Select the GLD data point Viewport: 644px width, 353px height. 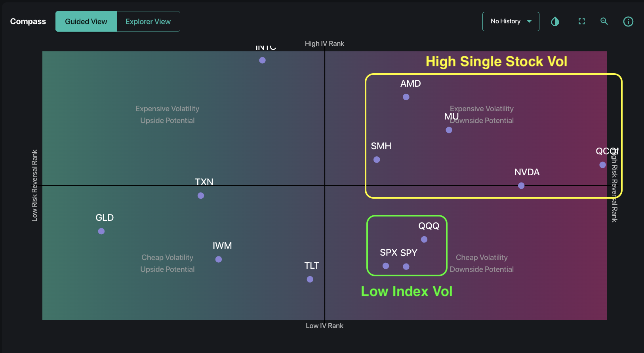(101, 231)
